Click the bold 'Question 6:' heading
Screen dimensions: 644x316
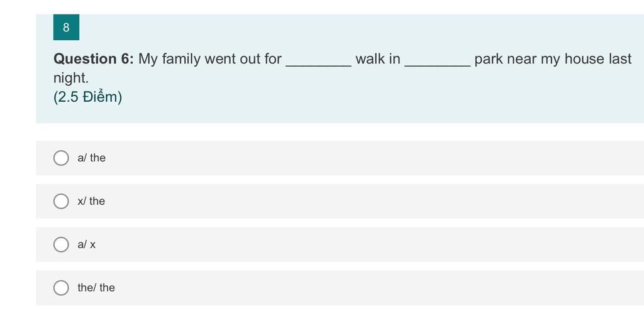(x=94, y=59)
